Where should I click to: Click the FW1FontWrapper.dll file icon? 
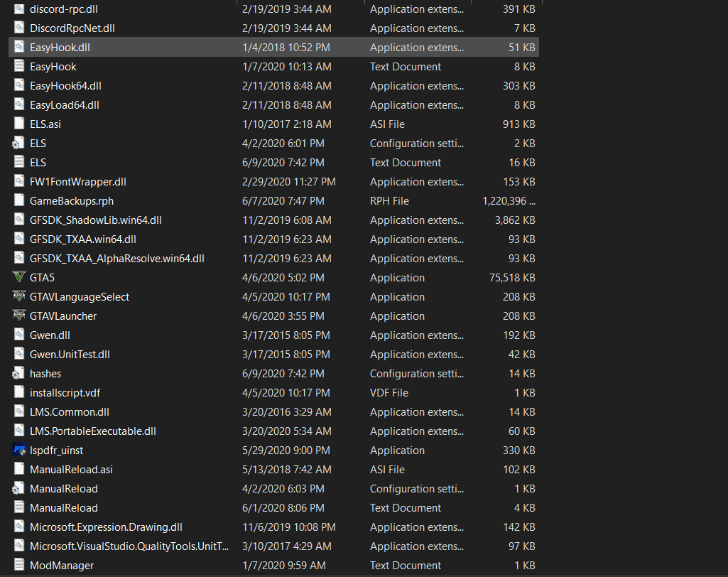19,181
